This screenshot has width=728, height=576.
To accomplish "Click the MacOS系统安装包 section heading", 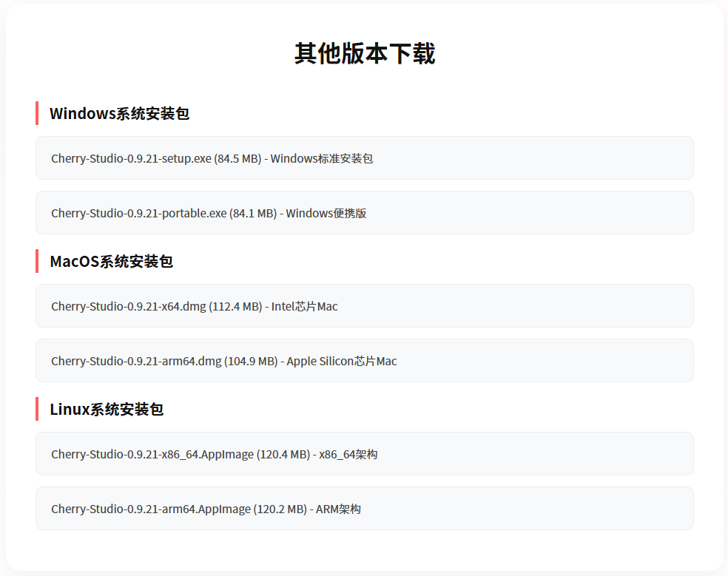I will tap(112, 261).
